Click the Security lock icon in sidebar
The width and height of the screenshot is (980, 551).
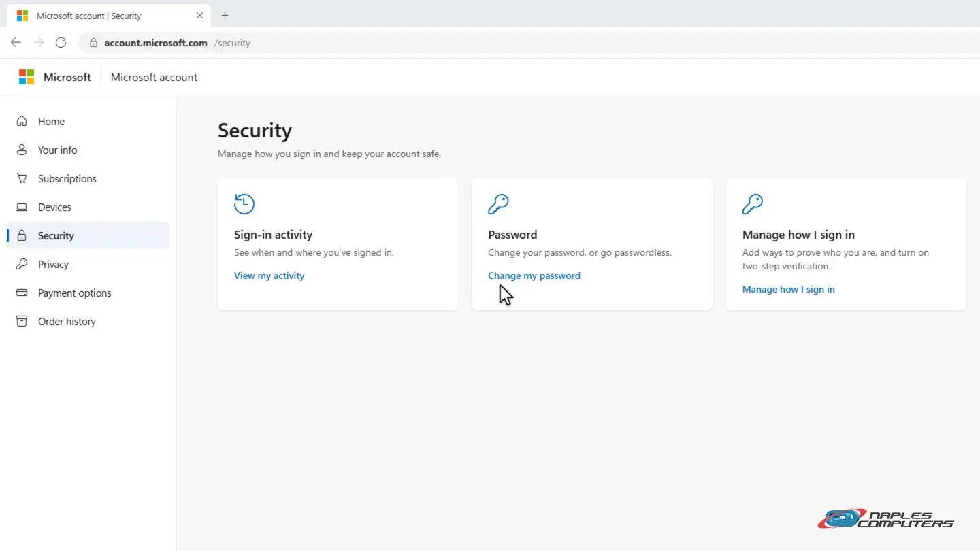point(22,235)
